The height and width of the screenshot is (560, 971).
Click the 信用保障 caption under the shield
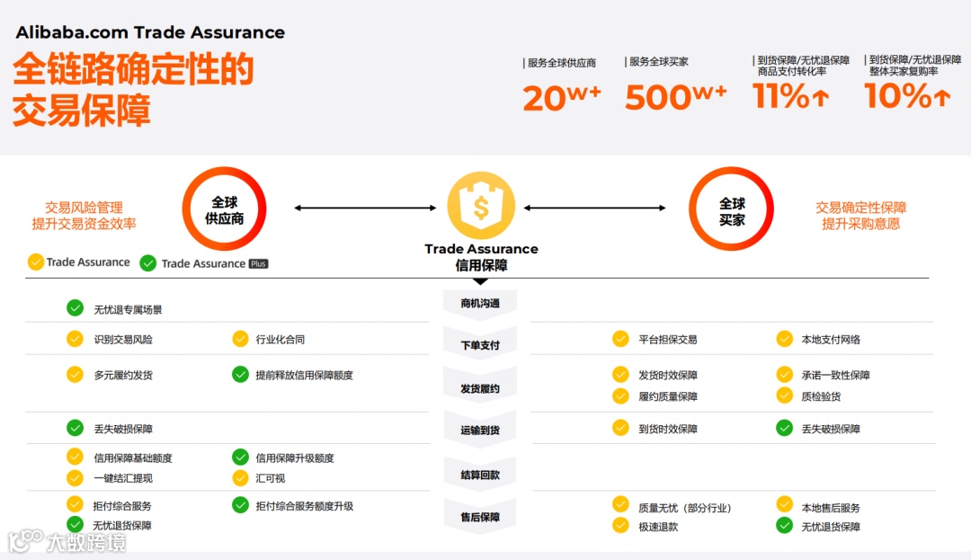pos(481,265)
